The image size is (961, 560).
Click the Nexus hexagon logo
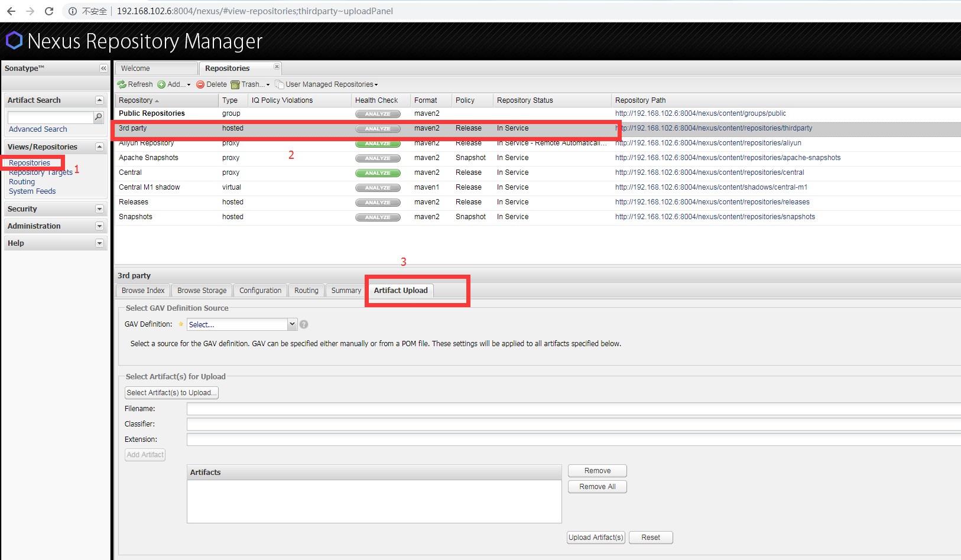click(14, 41)
